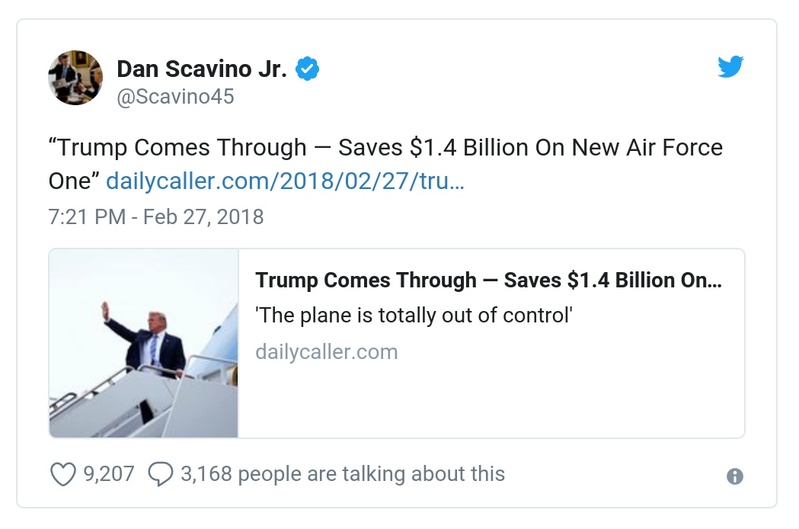The height and width of the screenshot is (529, 799).
Task: Follow the dailycaller.com/2018/02/27 link in the tweet
Action: pyautogui.click(x=285, y=181)
